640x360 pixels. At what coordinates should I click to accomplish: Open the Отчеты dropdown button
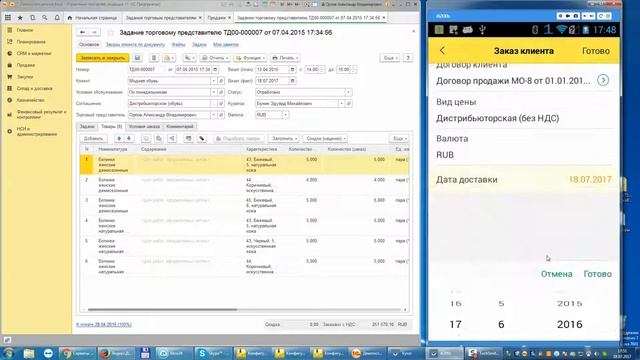(x=215, y=58)
